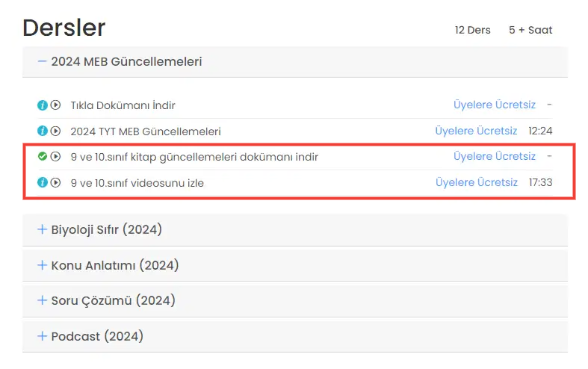Click Üyelere Ücretsiz next to 12:24 duration
The height and width of the screenshot is (369, 588).
tap(476, 131)
